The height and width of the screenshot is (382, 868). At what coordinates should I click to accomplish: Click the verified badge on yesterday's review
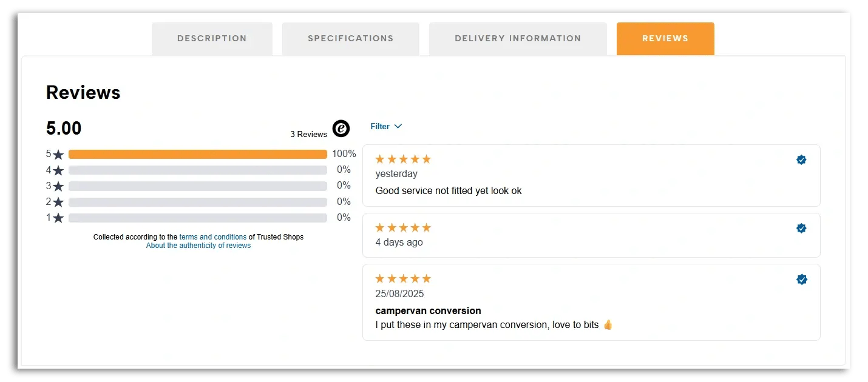coord(801,159)
